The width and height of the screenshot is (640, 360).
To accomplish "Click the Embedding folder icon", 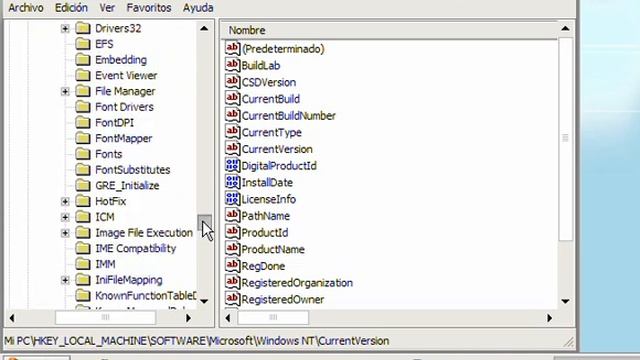I will [x=83, y=60].
